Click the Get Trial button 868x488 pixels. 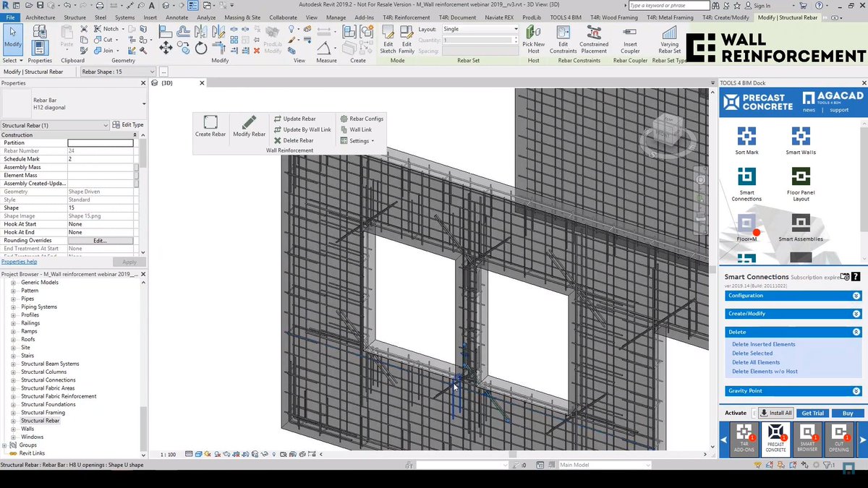point(812,413)
